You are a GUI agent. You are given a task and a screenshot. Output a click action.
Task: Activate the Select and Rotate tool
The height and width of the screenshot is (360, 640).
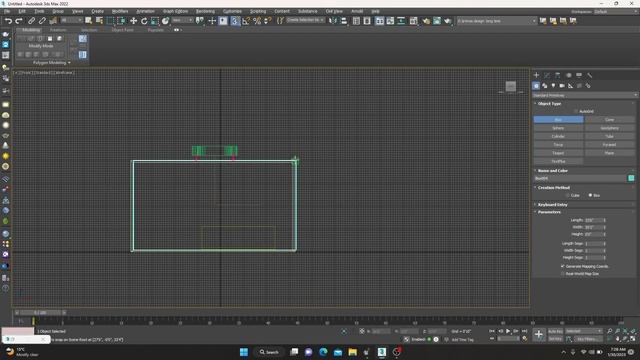[x=144, y=21]
